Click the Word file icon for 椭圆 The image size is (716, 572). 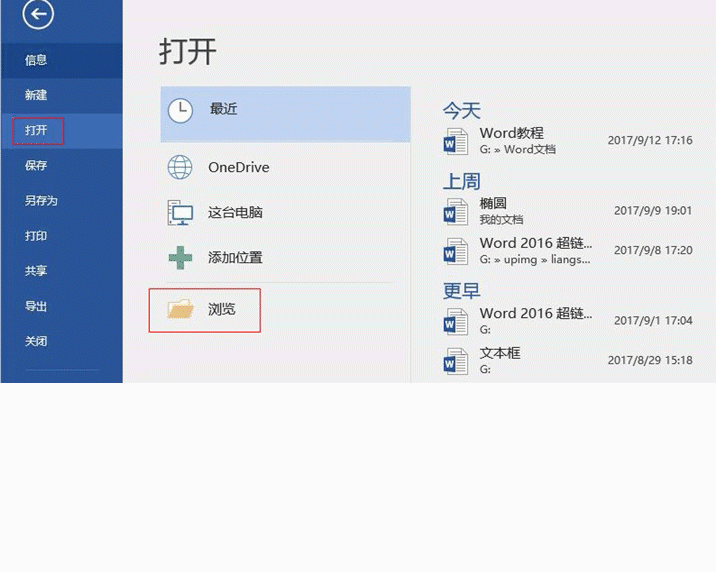[456, 212]
